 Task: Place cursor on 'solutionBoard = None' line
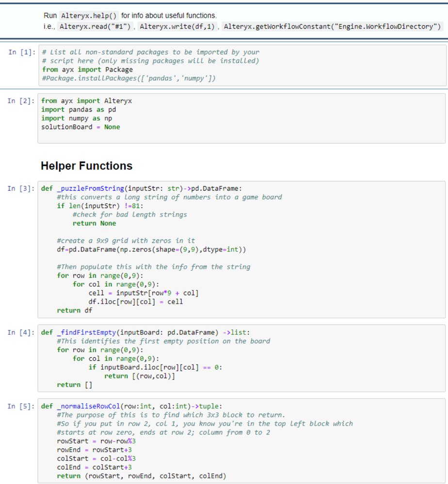click(x=80, y=127)
